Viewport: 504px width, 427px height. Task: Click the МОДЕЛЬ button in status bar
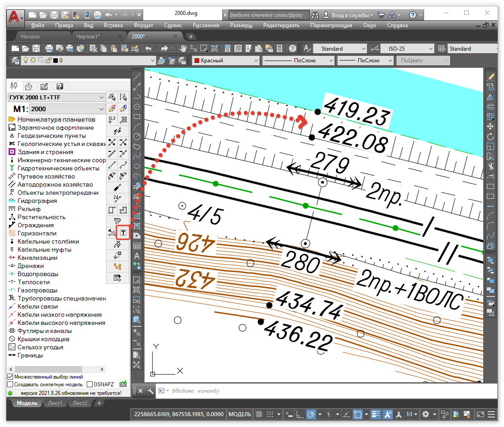click(240, 414)
